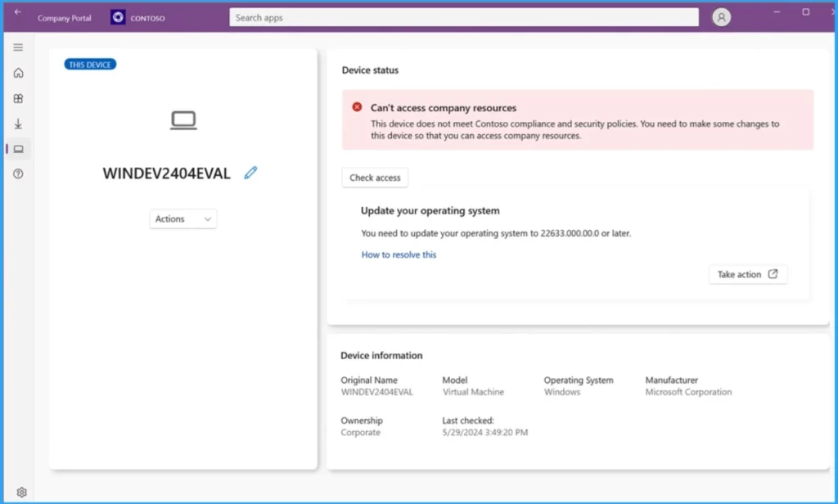Click Operating System value Windows
The width and height of the screenshot is (838, 504).
(x=561, y=392)
